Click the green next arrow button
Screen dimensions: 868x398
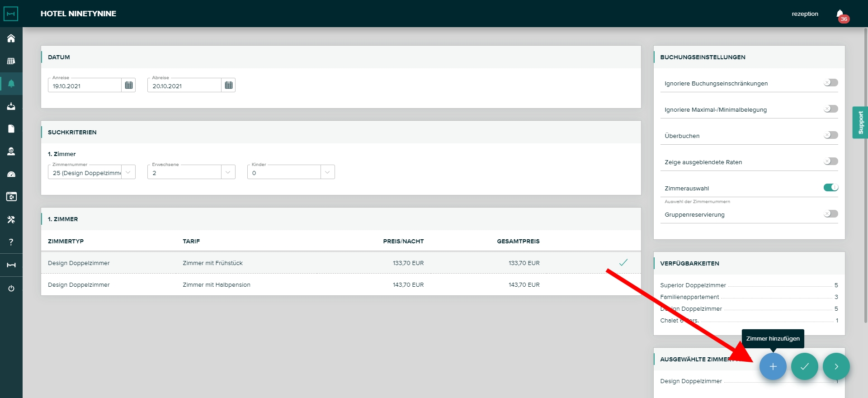(836, 366)
